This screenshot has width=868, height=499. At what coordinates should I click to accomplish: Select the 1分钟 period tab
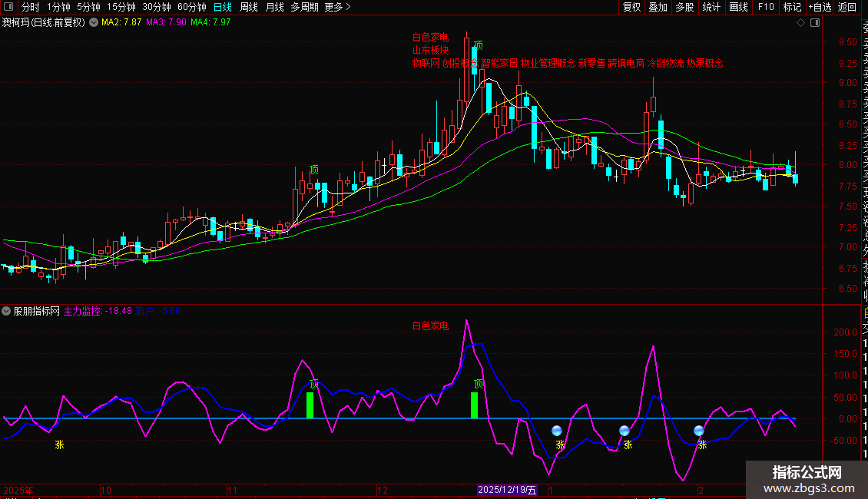(58, 7)
